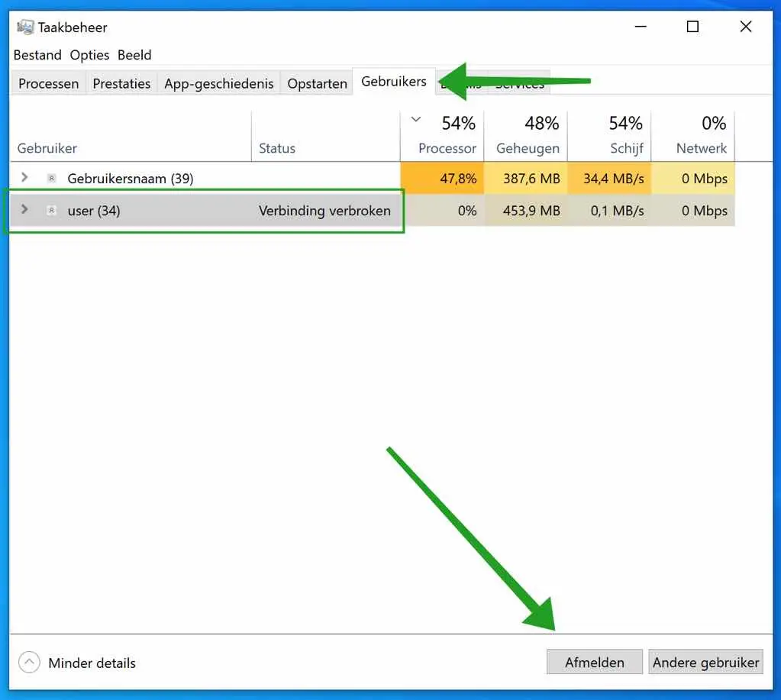Sort by the Gebruiker column header
This screenshot has height=700, width=781.
[x=131, y=135]
